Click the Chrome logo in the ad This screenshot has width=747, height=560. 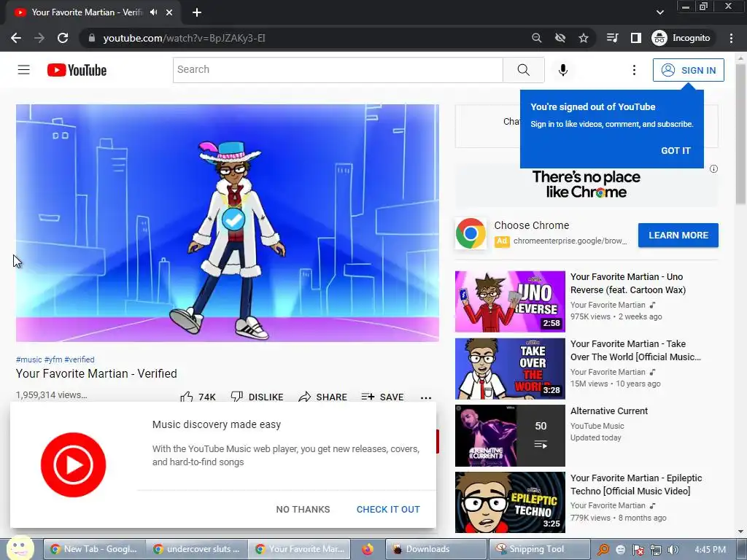click(471, 233)
